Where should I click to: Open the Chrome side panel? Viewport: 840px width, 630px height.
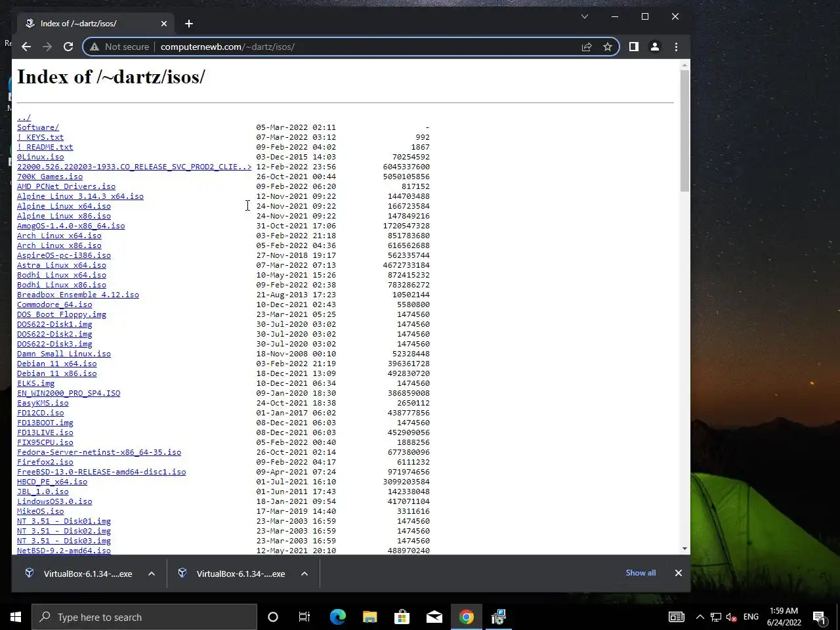[x=634, y=47]
